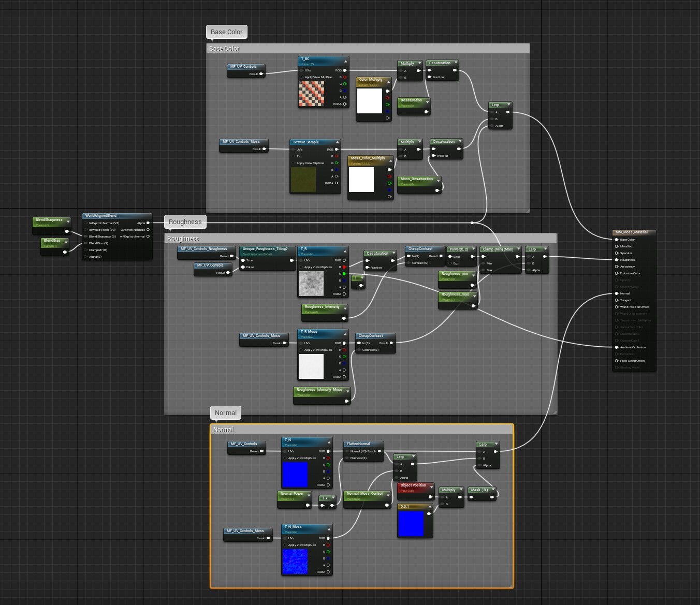Screen dimensions: 700x605
Task: Click the World Position Offset pin
Action: click(x=616, y=307)
